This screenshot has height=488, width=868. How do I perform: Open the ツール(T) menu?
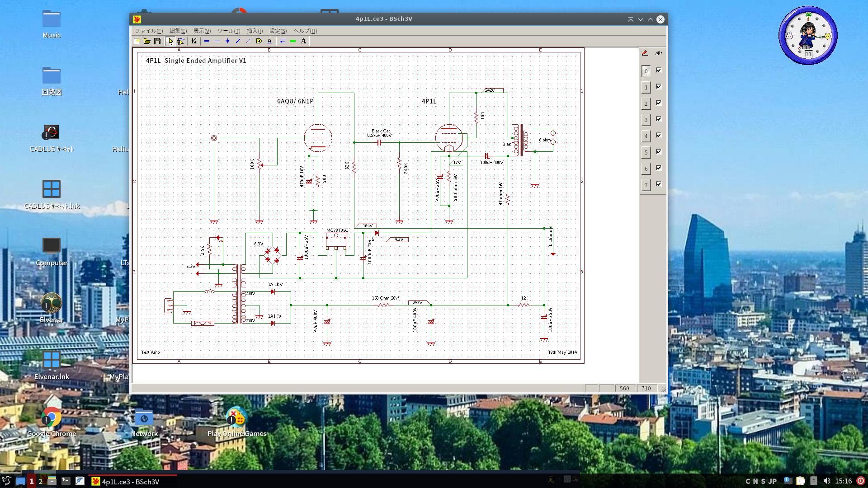[x=229, y=31]
